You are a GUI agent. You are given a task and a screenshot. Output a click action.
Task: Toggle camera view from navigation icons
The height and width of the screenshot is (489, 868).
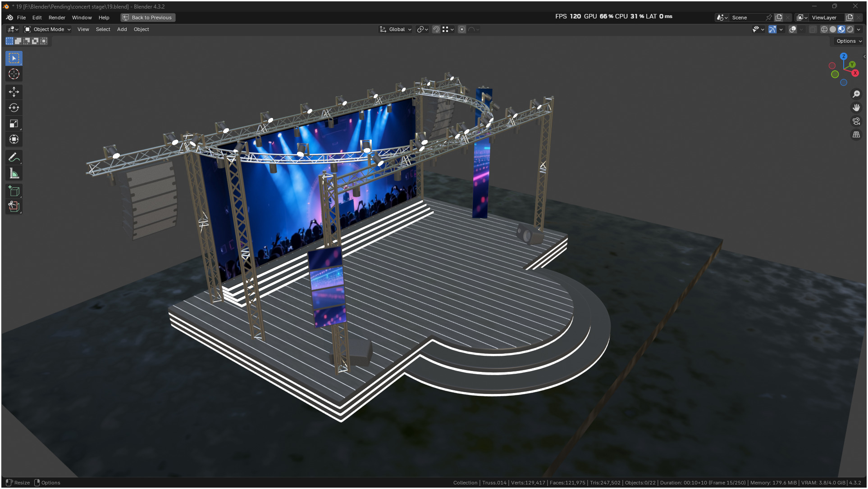pyautogui.click(x=856, y=121)
